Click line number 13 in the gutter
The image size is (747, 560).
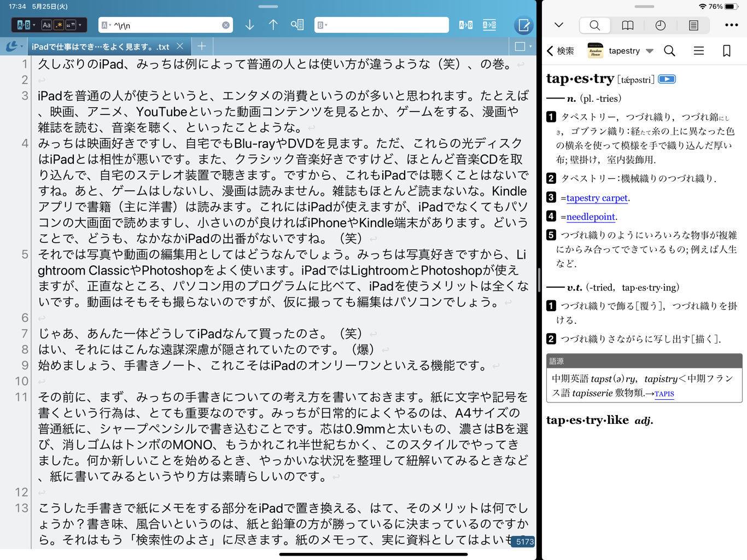point(21,508)
